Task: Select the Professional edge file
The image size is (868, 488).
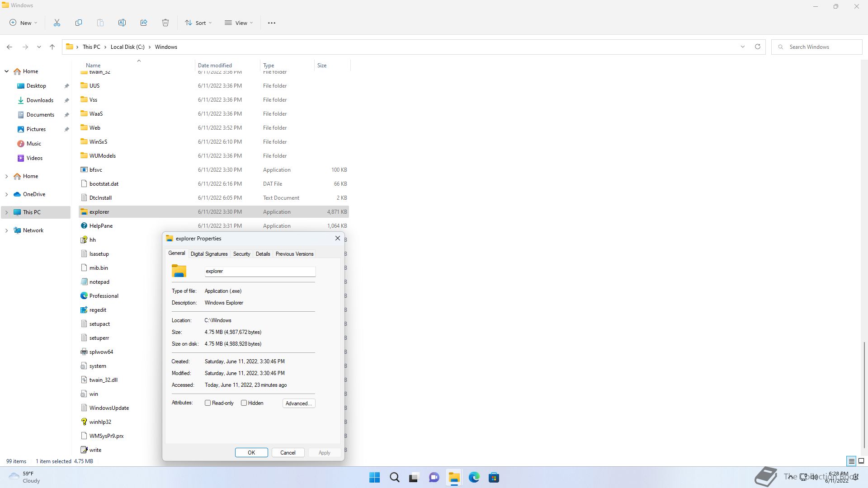Action: pos(104,296)
